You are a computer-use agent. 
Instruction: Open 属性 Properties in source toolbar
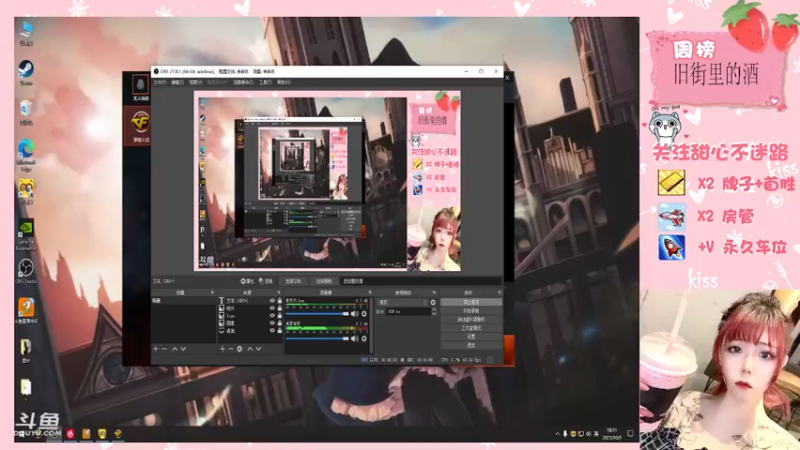coord(247,281)
